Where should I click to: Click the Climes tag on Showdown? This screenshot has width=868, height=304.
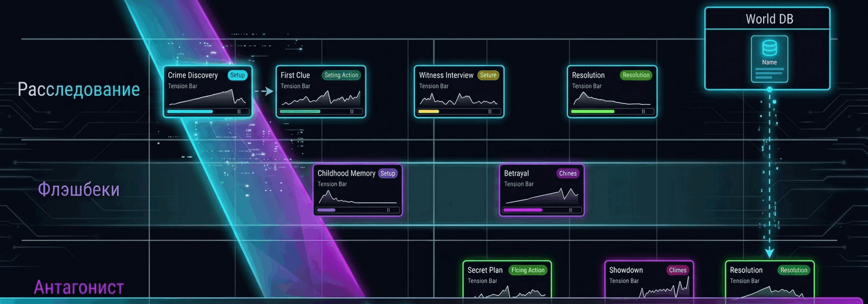click(x=678, y=270)
